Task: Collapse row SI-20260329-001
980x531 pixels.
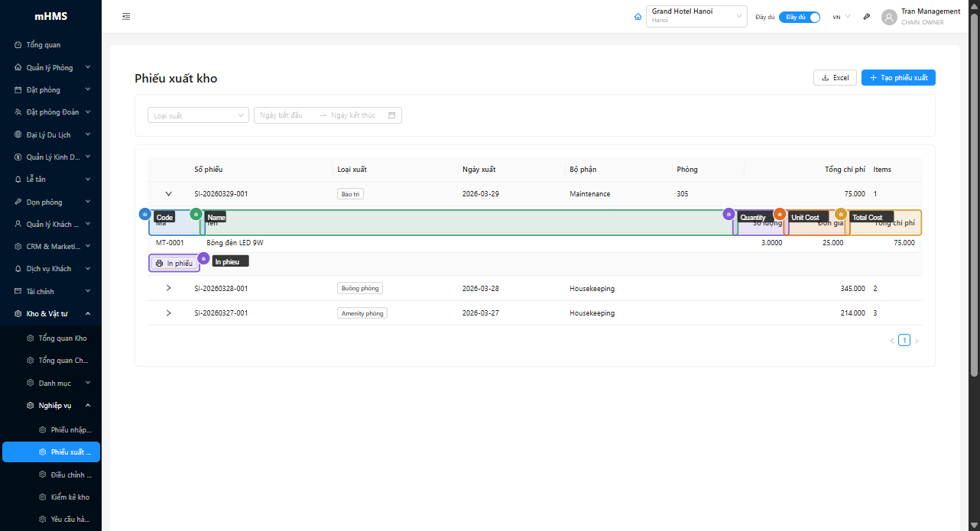Action: pos(169,194)
